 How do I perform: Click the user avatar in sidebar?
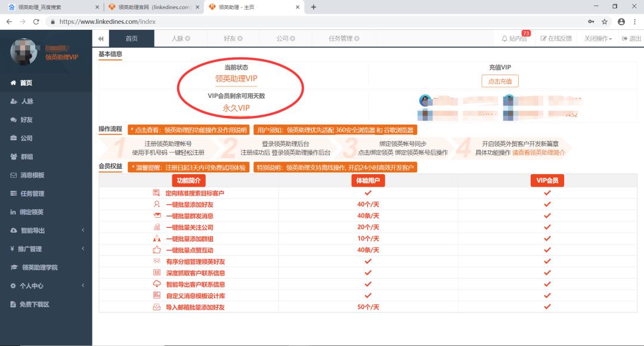(24, 52)
